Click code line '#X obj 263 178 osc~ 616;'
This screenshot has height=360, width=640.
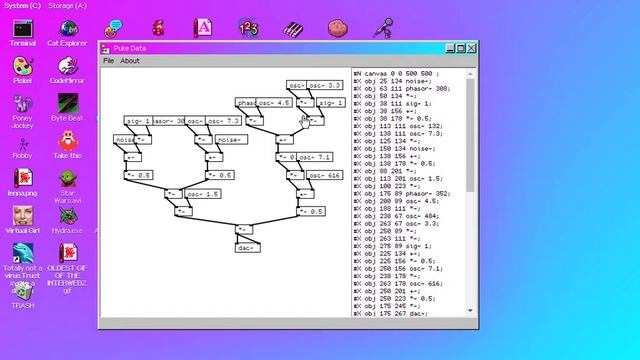(398, 283)
